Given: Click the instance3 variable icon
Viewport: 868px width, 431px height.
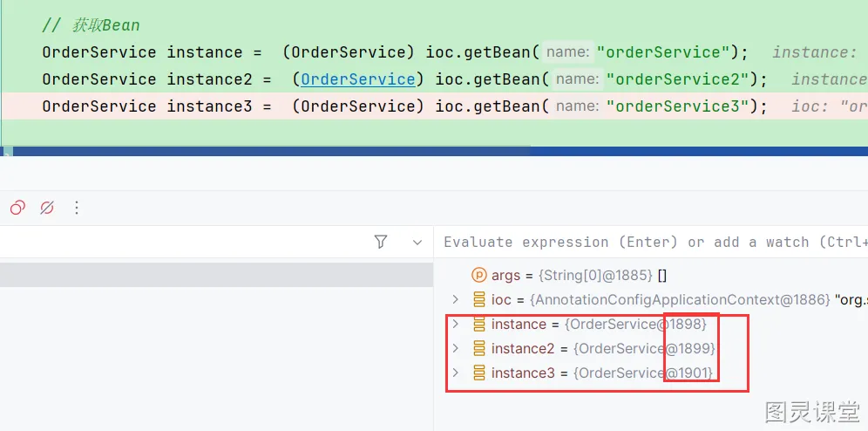Looking at the screenshot, I should (x=478, y=373).
